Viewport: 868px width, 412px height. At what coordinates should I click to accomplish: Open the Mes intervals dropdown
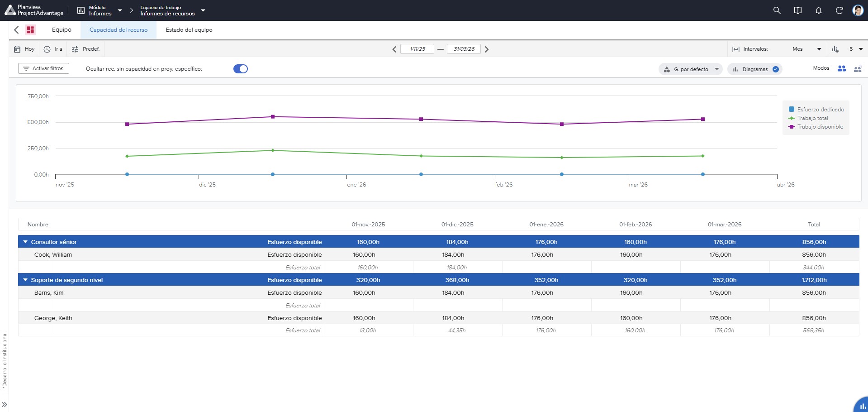pos(806,49)
